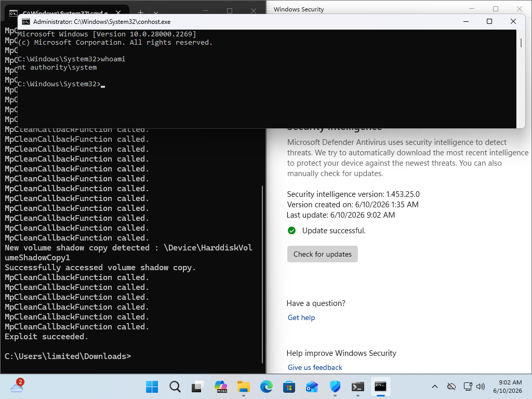Click 'Microsoft Windows [Version 10.0.28000.2269]' line
The image size is (532, 399).
click(107, 34)
